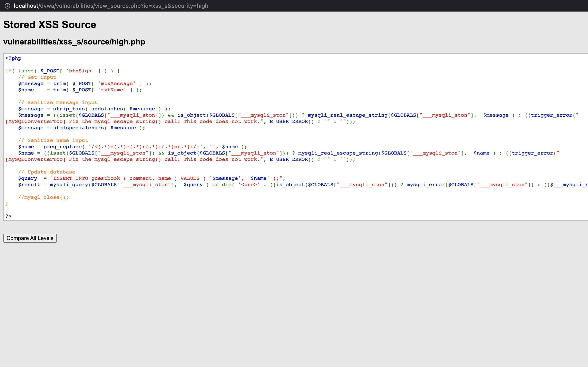This screenshot has width=588, height=367.
Task: Click the // Sanitize message input comment
Action: pyautogui.click(x=58, y=102)
